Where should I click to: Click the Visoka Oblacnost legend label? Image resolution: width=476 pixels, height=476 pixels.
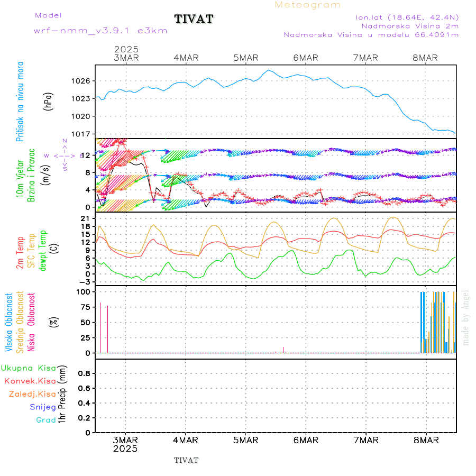click(x=9, y=323)
